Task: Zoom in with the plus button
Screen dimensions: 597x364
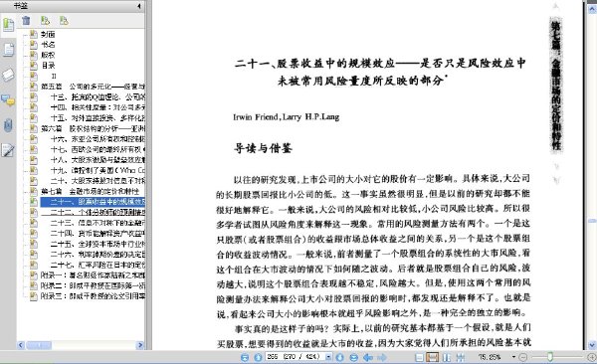Action: click(x=592, y=357)
